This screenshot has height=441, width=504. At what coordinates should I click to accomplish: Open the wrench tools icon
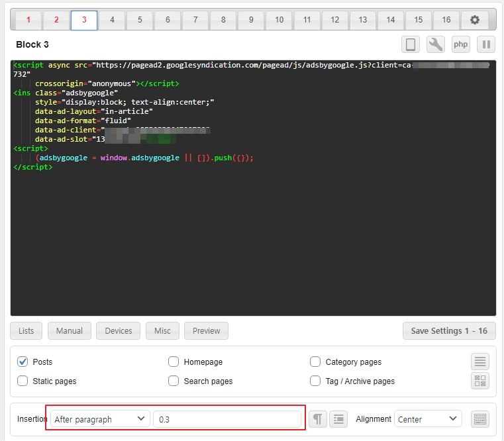coord(436,44)
